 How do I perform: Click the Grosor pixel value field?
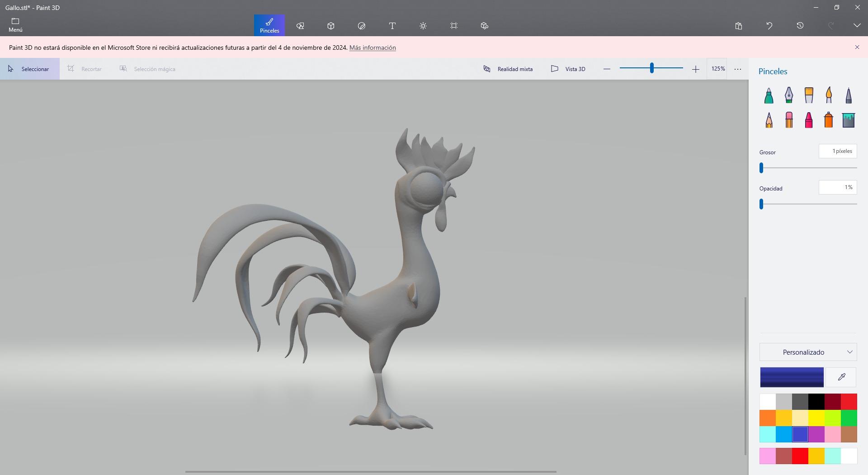click(x=838, y=151)
